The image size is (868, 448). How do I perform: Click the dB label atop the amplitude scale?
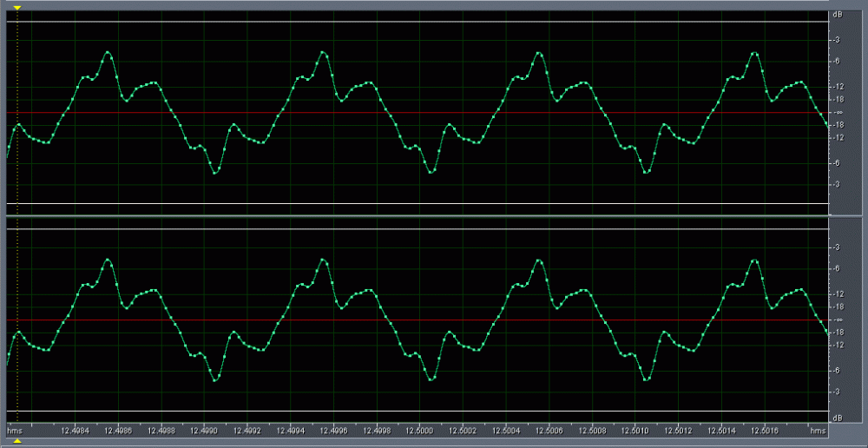click(x=838, y=15)
